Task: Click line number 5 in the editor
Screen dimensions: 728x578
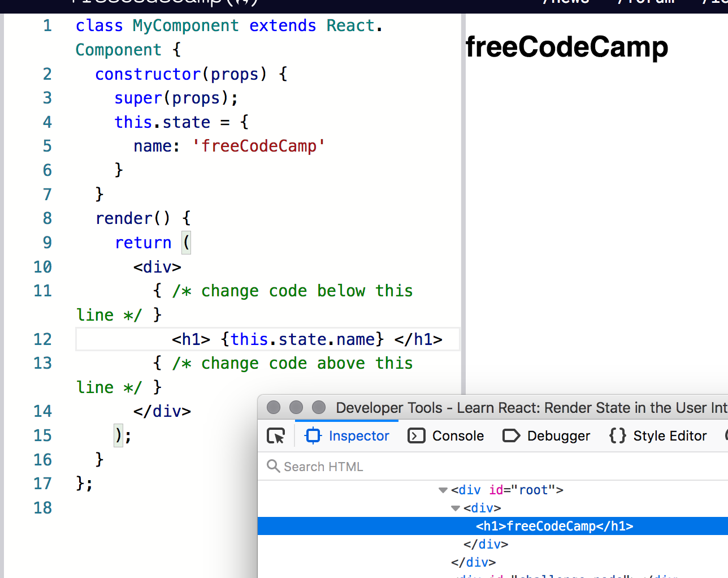Action: 47,145
